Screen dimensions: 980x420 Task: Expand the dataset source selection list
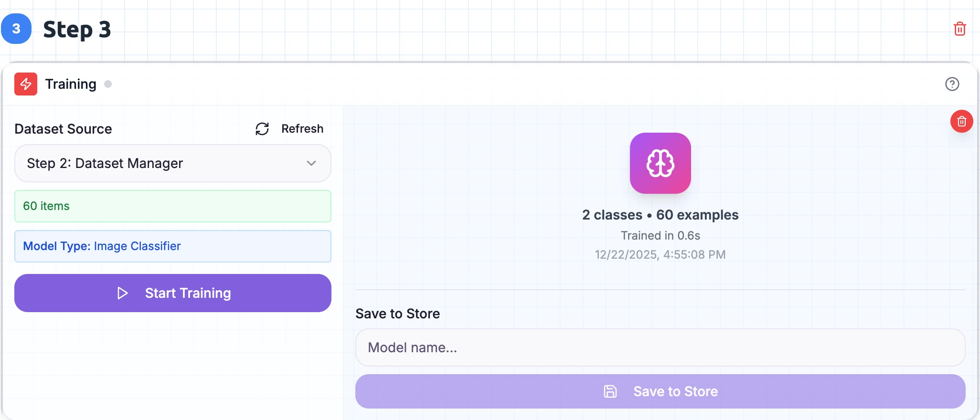[172, 163]
